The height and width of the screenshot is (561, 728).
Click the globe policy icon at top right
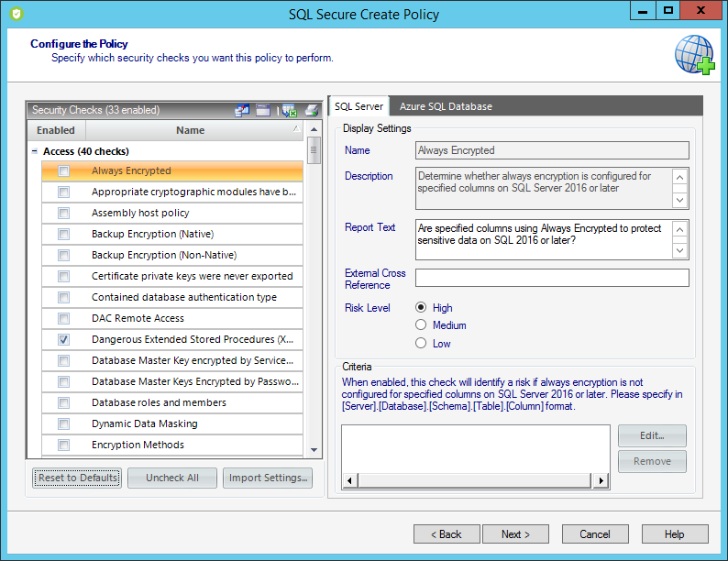click(693, 54)
